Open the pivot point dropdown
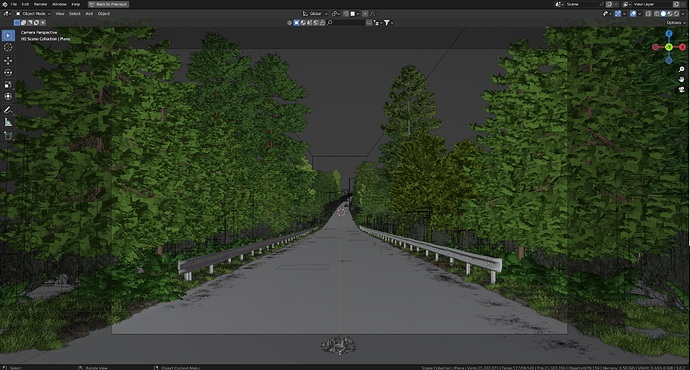Image resolution: width=690 pixels, height=370 pixels. click(x=335, y=14)
